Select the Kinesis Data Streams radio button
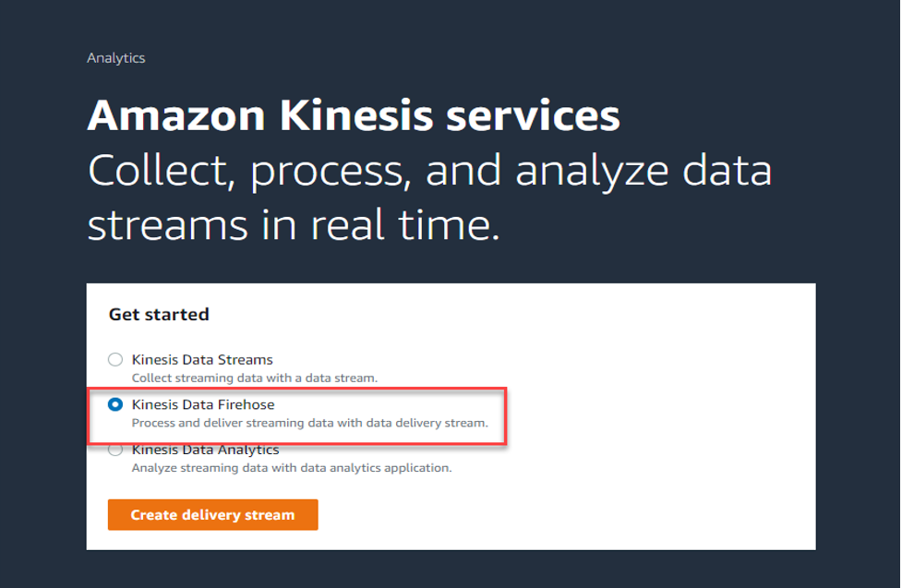This screenshot has height=588, width=902. (114, 359)
